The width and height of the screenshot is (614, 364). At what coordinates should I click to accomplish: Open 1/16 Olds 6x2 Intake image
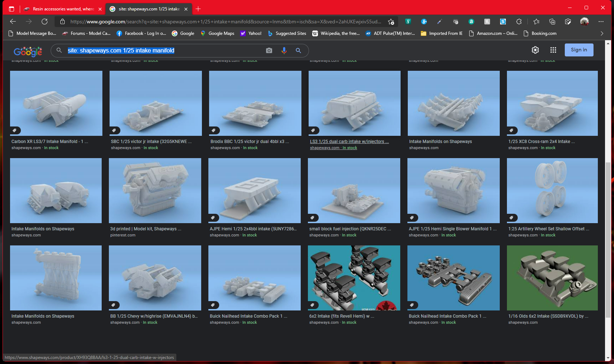point(552,278)
